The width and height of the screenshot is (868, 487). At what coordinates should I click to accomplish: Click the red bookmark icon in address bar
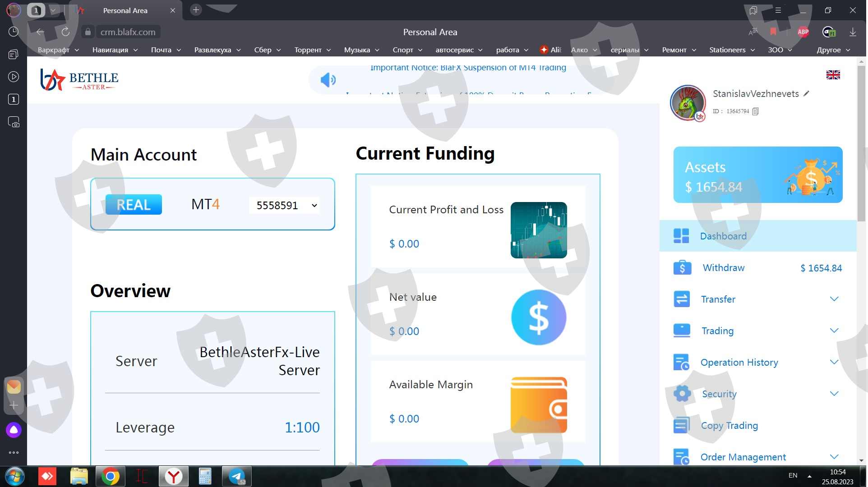tap(773, 32)
